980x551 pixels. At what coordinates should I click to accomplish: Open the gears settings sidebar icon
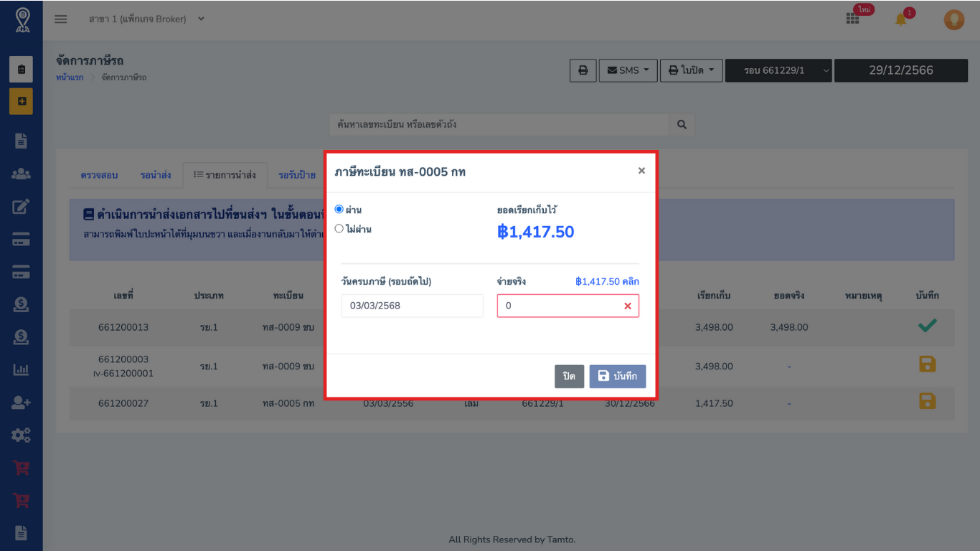22,435
